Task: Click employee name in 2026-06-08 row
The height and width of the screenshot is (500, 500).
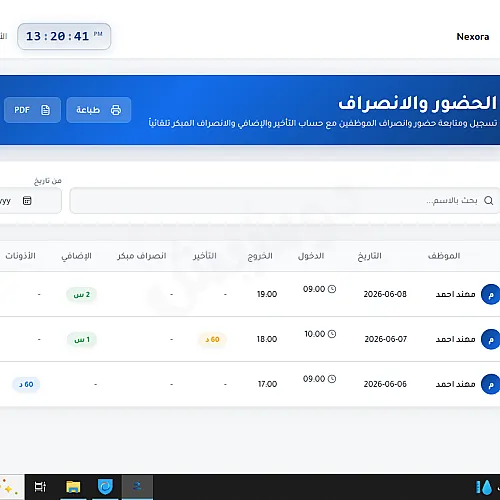Action: [455, 294]
